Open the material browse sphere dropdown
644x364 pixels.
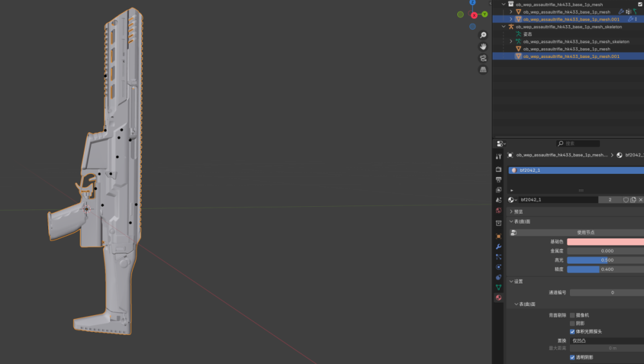[512, 200]
